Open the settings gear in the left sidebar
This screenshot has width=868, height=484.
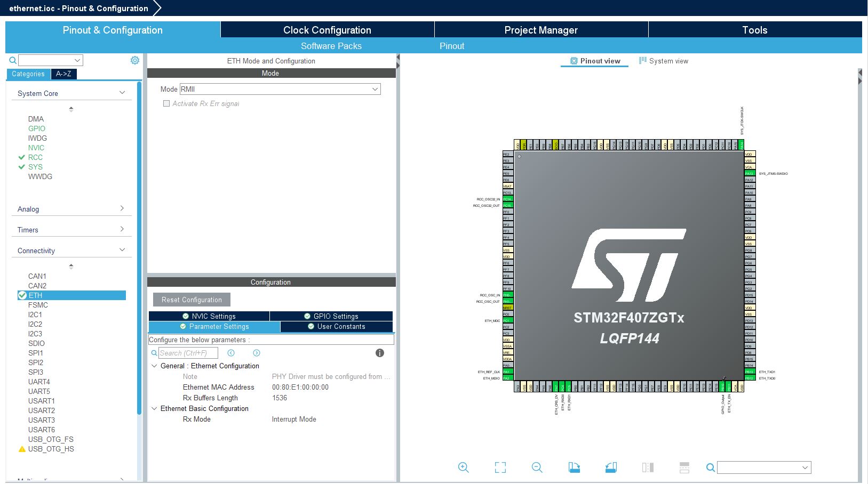click(135, 60)
